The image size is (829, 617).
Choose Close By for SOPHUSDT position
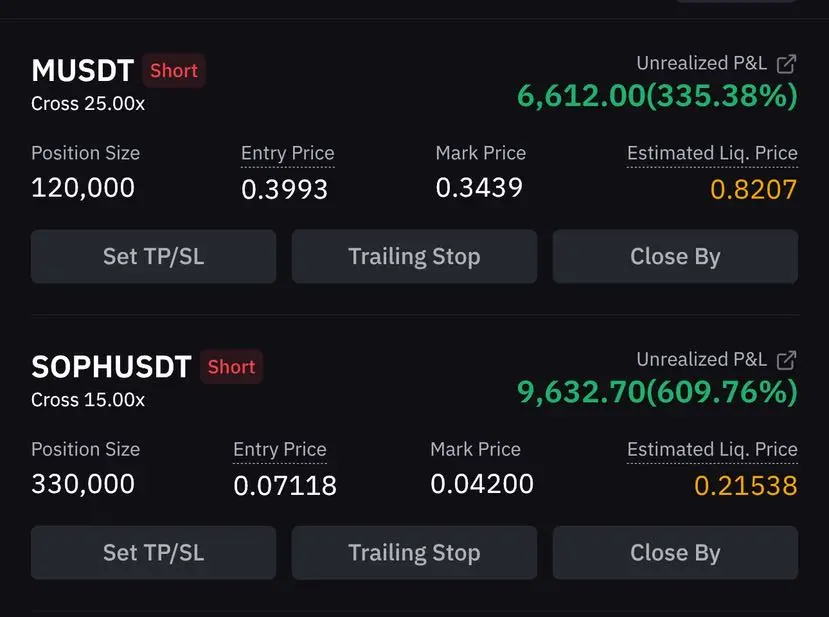point(675,552)
